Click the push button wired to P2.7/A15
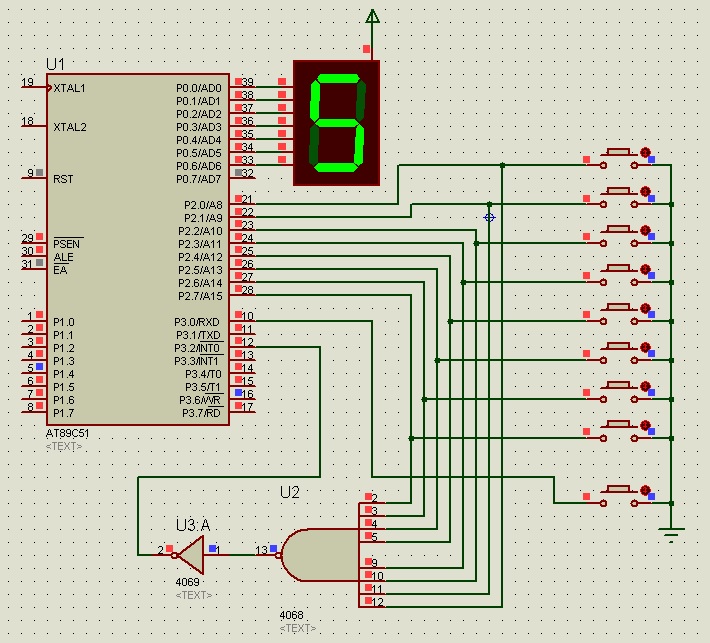 [619, 431]
